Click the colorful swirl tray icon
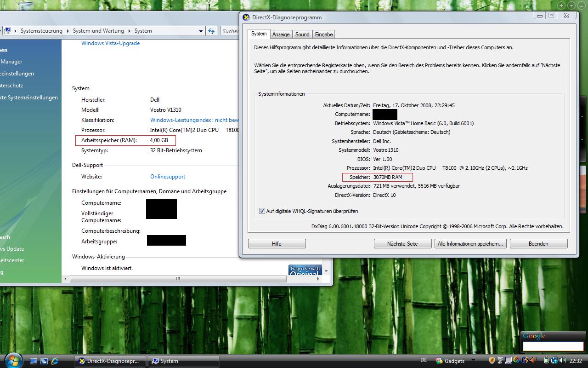The image size is (588, 368). pos(516,361)
